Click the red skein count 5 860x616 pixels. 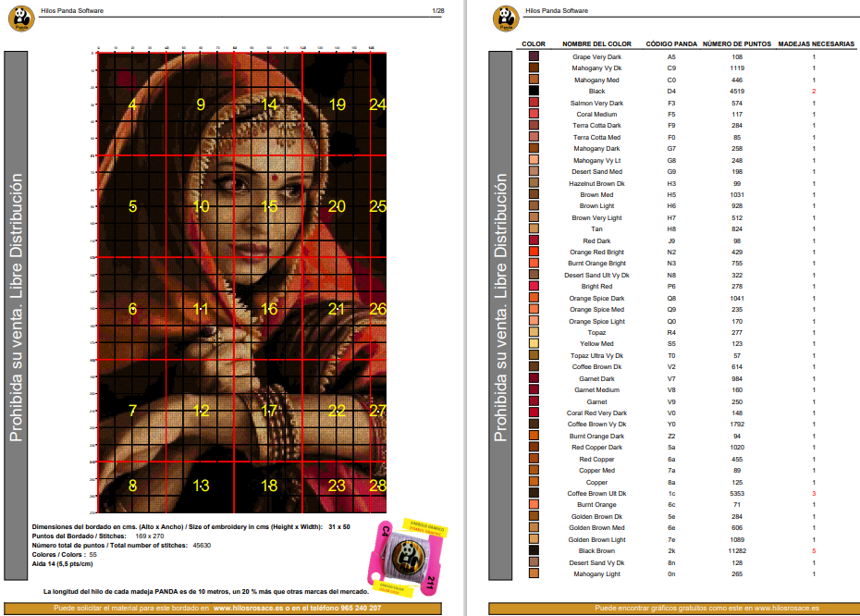click(814, 550)
